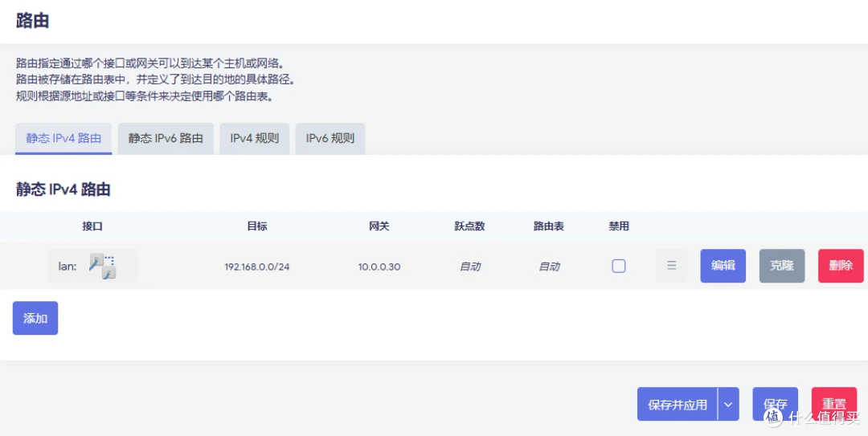Go to the IPv6 规则 tab
Screen dimensions: 868x436
pos(330,138)
